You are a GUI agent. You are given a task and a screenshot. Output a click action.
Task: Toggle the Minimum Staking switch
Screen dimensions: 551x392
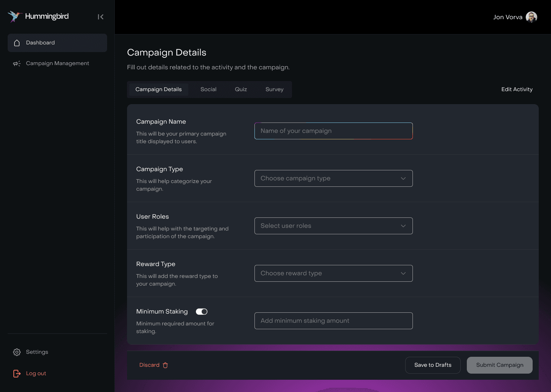pyautogui.click(x=202, y=312)
